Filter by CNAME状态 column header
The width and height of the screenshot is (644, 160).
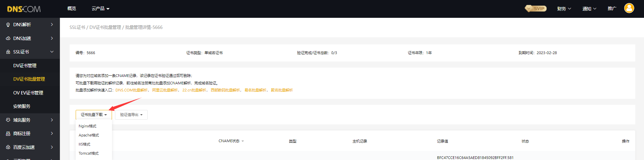231,141
